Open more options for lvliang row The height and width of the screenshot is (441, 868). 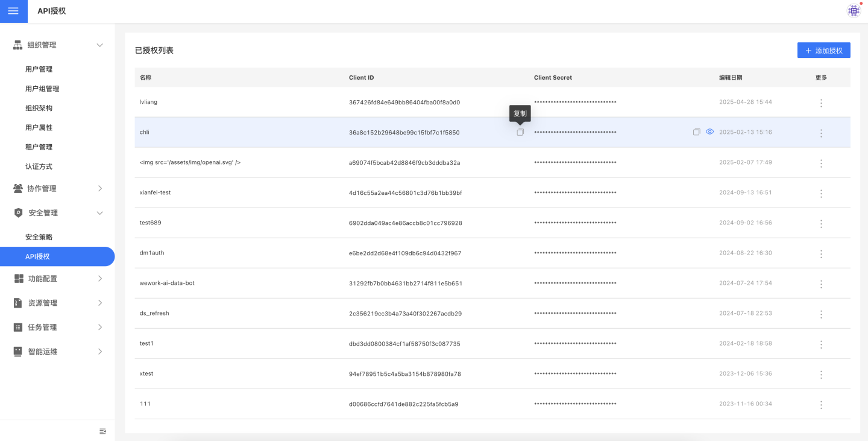click(x=821, y=103)
